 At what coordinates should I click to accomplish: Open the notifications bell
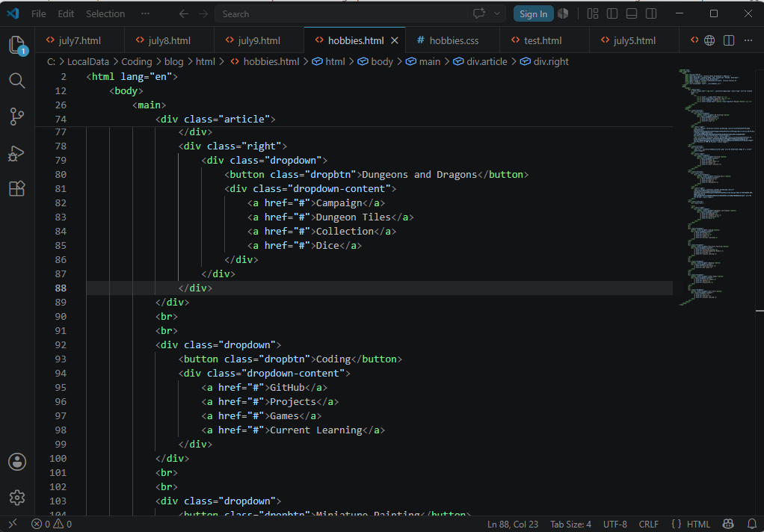[x=751, y=525]
